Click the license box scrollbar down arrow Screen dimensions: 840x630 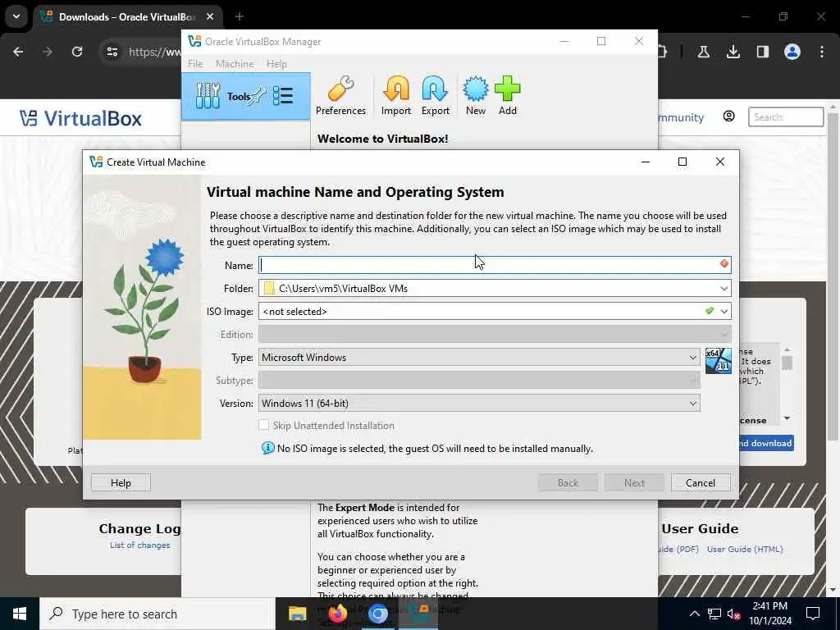click(x=787, y=418)
